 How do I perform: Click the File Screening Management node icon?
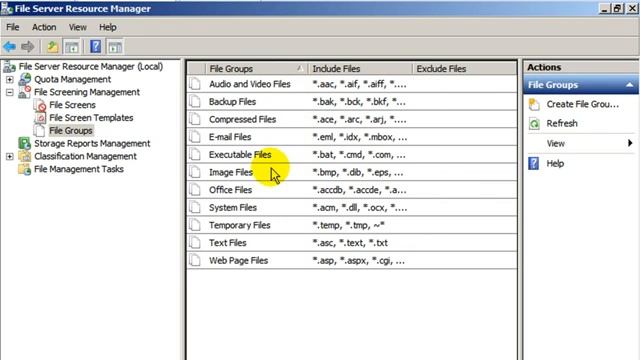point(25,92)
